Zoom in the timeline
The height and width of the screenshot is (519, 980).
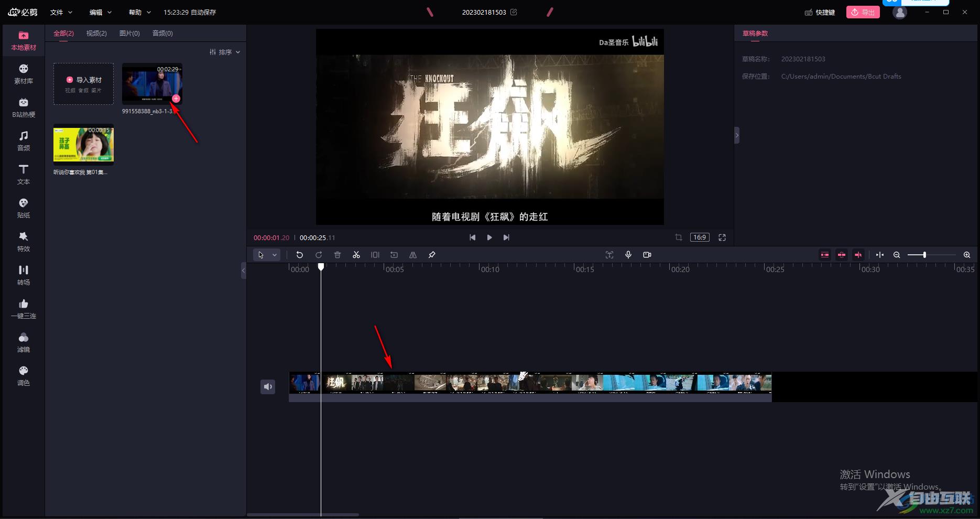pyautogui.click(x=967, y=255)
